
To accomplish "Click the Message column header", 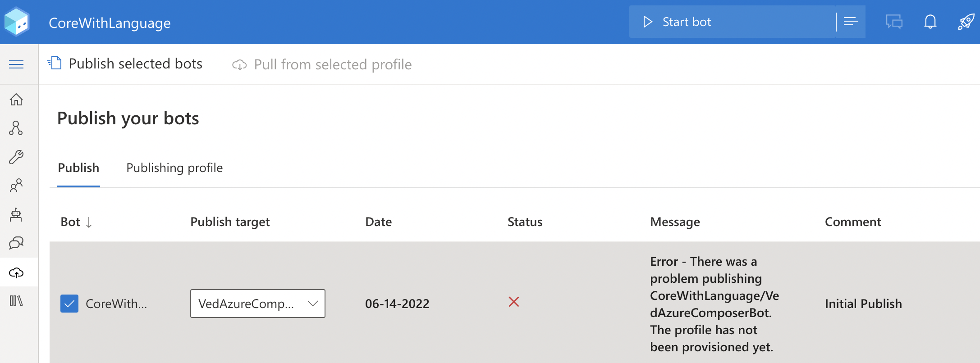I will click(x=675, y=222).
